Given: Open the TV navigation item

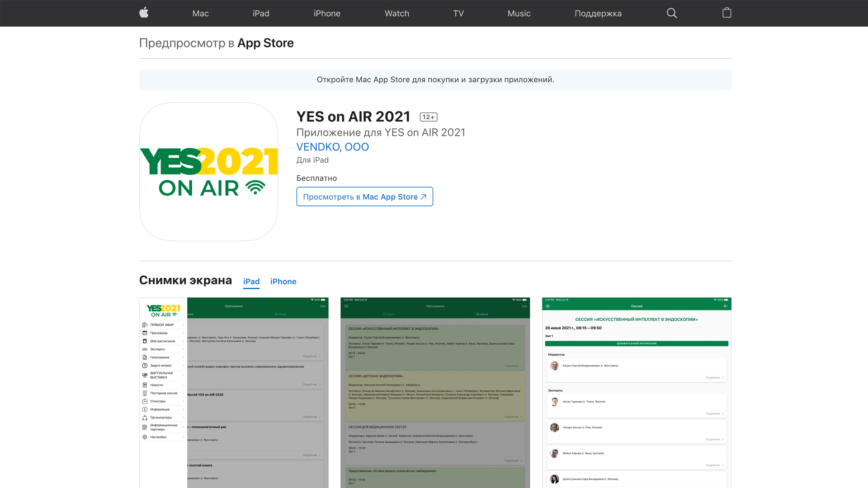Looking at the screenshot, I should pyautogui.click(x=458, y=14).
